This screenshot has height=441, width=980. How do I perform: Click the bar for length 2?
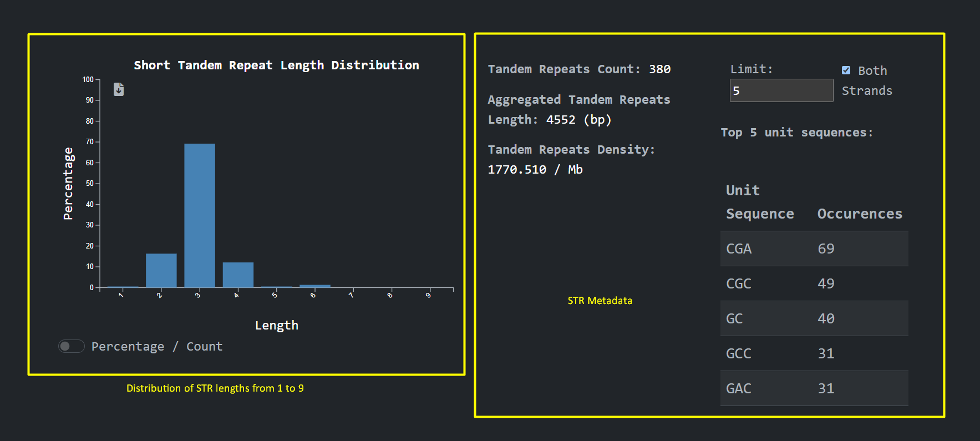pyautogui.click(x=161, y=270)
